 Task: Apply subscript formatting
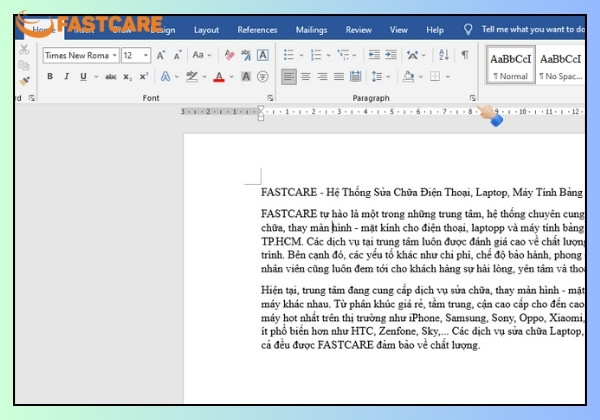[127, 77]
